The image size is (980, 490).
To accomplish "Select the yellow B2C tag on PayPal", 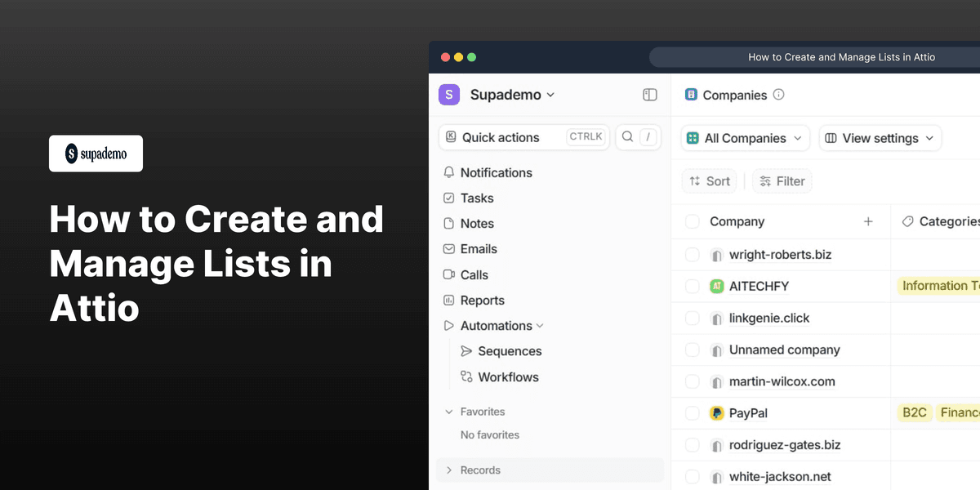I will [914, 412].
